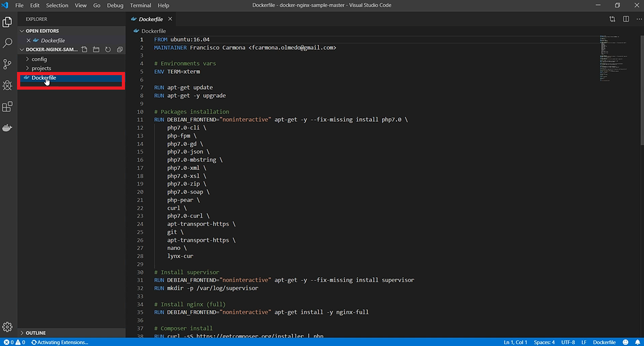
Task: Open the Debug view with bug icon
Action: (8, 85)
